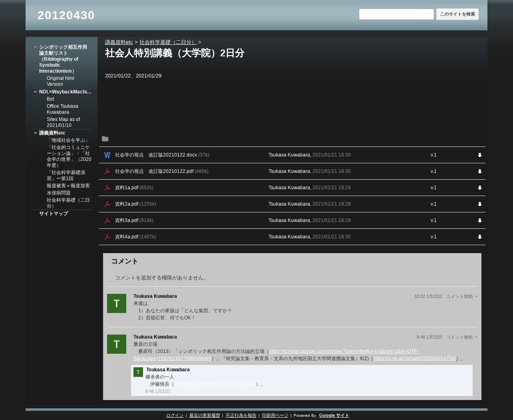Screen dimensions: 513x420
Task: Download 資料3a.pdf via its arrow icon
Action: tap(480, 221)
